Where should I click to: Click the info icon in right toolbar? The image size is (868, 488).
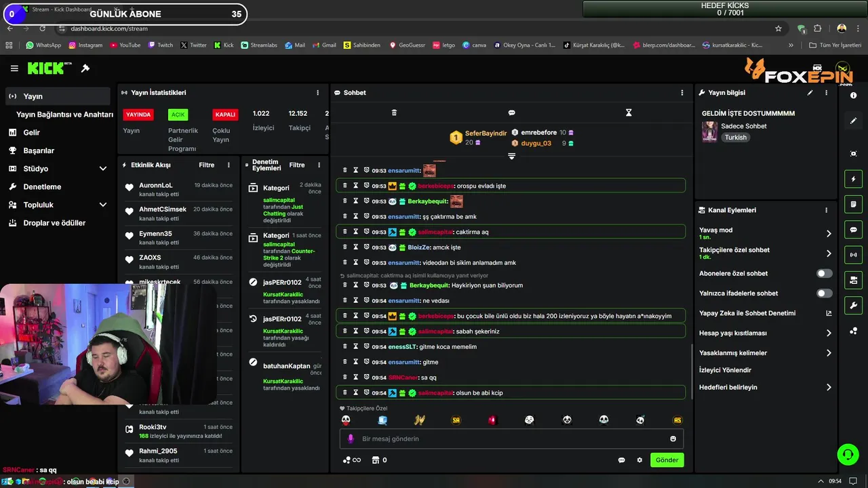click(853, 96)
